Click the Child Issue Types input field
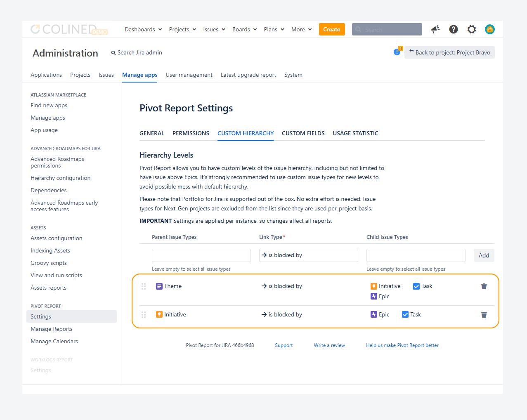 tap(416, 255)
